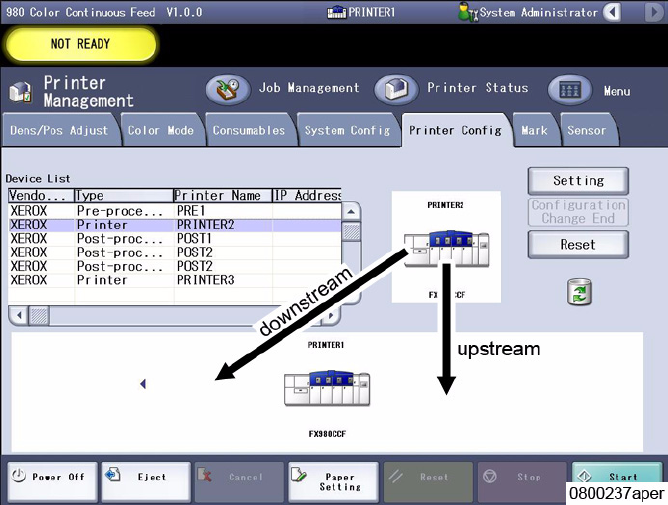Click the Setting button
The height and width of the screenshot is (505, 668).
[x=578, y=181]
